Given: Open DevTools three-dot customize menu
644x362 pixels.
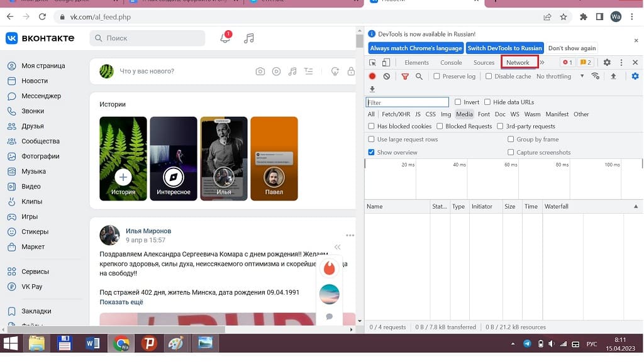Looking at the screenshot, I should click(x=621, y=62).
